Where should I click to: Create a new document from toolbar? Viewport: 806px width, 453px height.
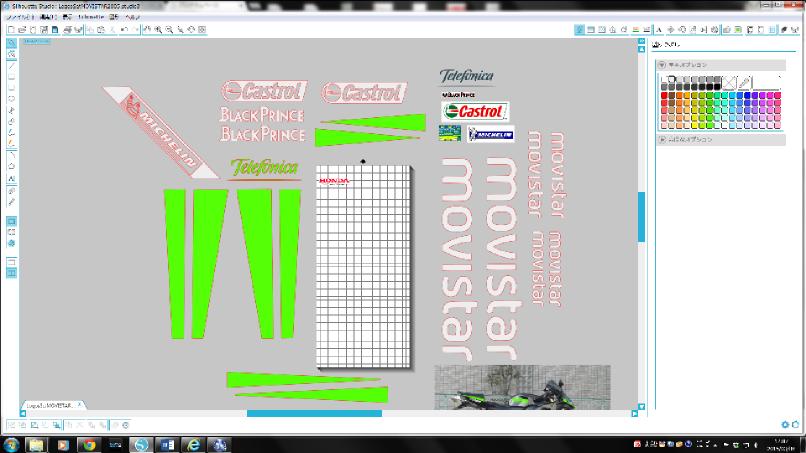coord(11,30)
